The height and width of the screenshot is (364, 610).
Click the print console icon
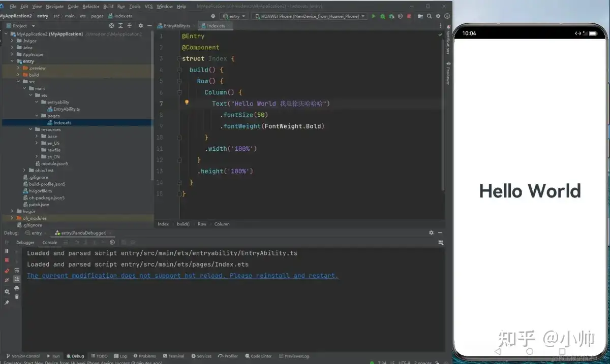pos(17,288)
